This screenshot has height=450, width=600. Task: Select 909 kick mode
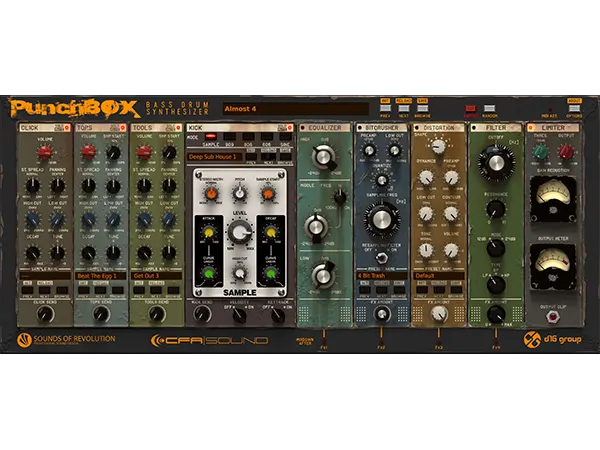point(229,137)
